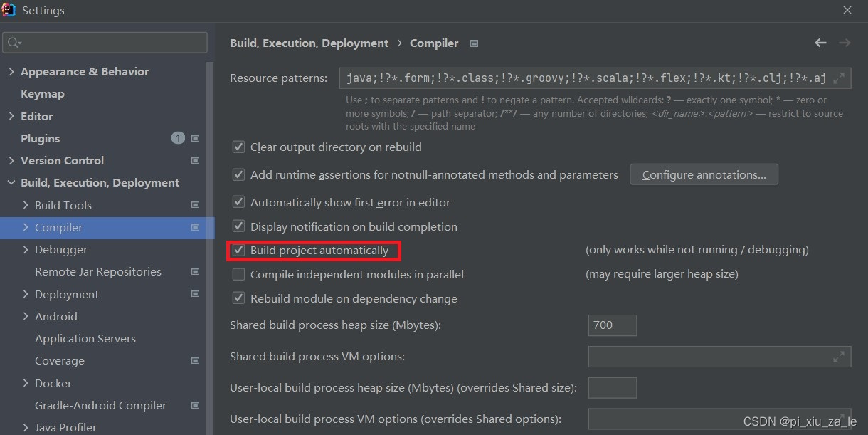Toggle Rebuild module on dependency change

pyautogui.click(x=239, y=299)
